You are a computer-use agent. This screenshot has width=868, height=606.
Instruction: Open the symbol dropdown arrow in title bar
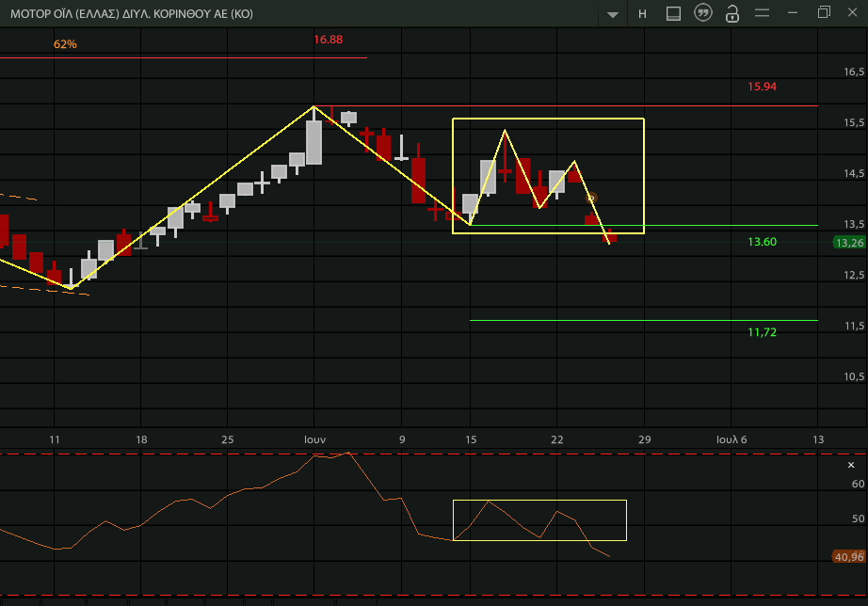pos(612,14)
